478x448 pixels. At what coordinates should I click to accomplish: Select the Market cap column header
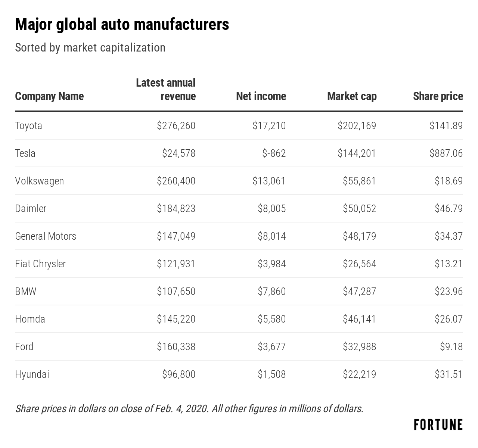point(352,96)
